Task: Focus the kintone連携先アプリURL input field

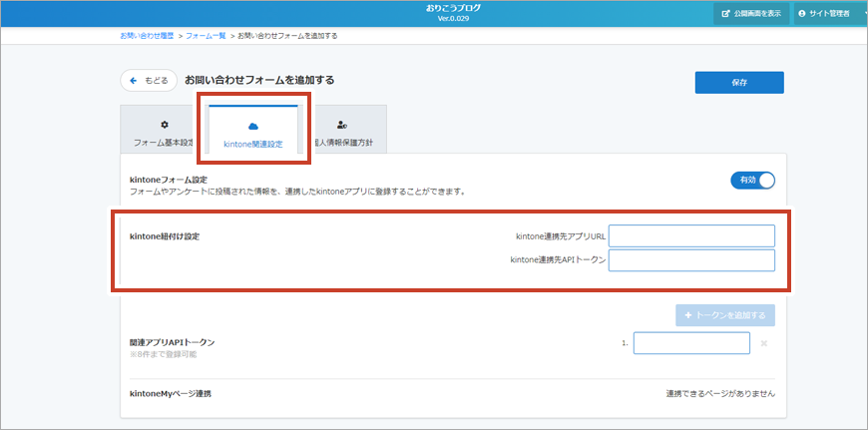Action: pyautogui.click(x=691, y=235)
